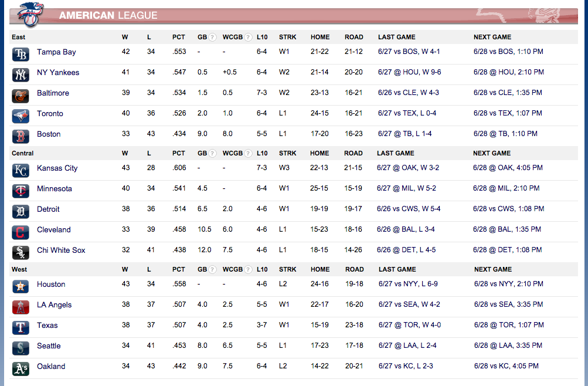Open the Boston team link
Viewport: 588px width, 386px height.
click(49, 134)
